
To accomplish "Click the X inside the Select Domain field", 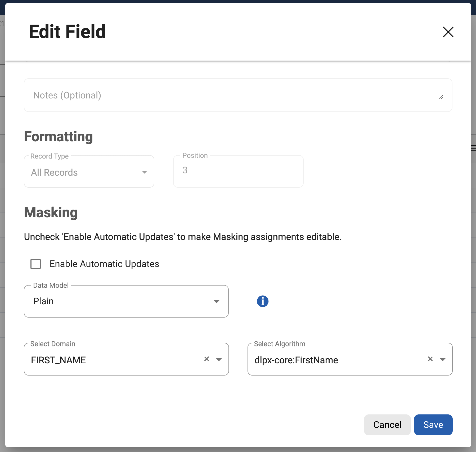I will [206, 359].
